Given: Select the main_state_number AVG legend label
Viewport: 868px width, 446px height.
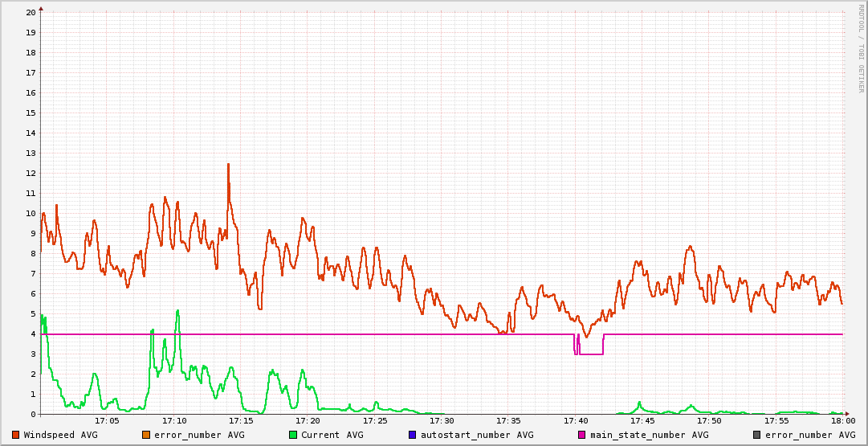Looking at the screenshot, I should pos(649,435).
